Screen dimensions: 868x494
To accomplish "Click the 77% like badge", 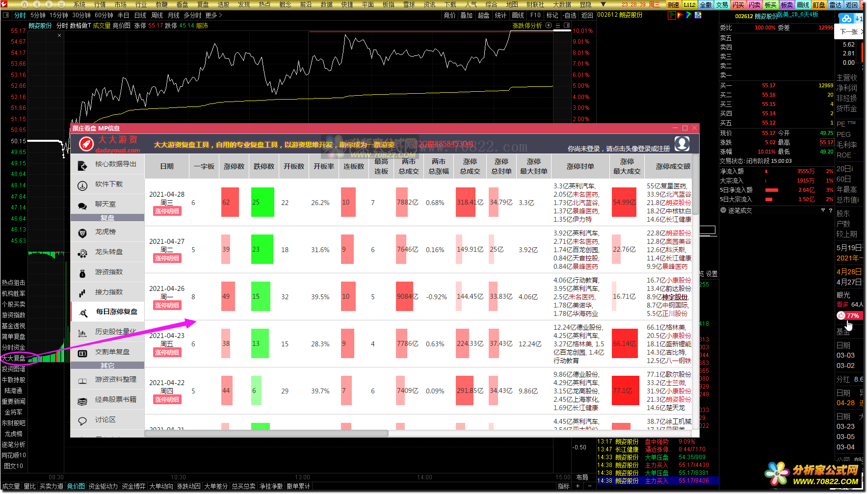I will coord(848,315).
